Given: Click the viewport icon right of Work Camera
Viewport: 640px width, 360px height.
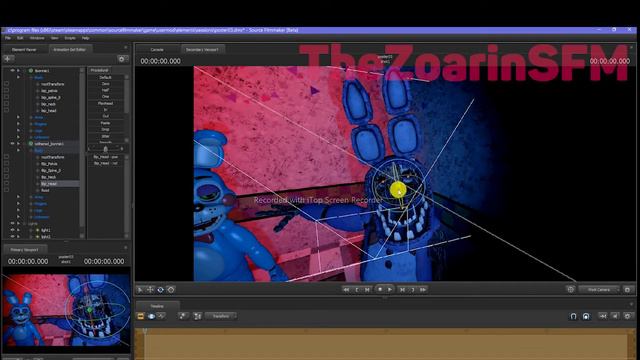Looking at the screenshot, I should [628, 289].
